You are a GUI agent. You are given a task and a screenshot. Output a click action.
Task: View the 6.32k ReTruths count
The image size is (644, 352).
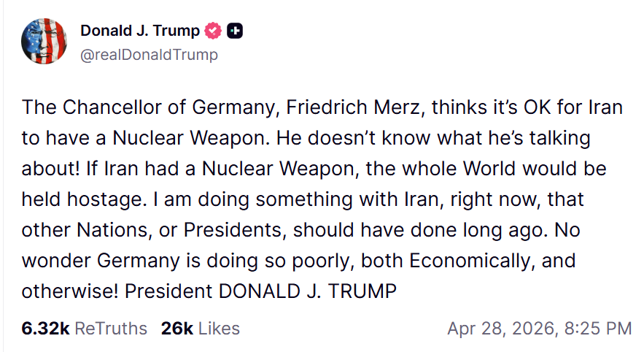(x=45, y=329)
